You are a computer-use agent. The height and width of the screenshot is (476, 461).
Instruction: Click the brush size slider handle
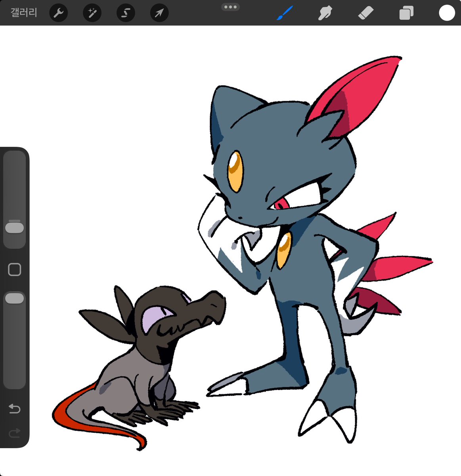point(15,228)
